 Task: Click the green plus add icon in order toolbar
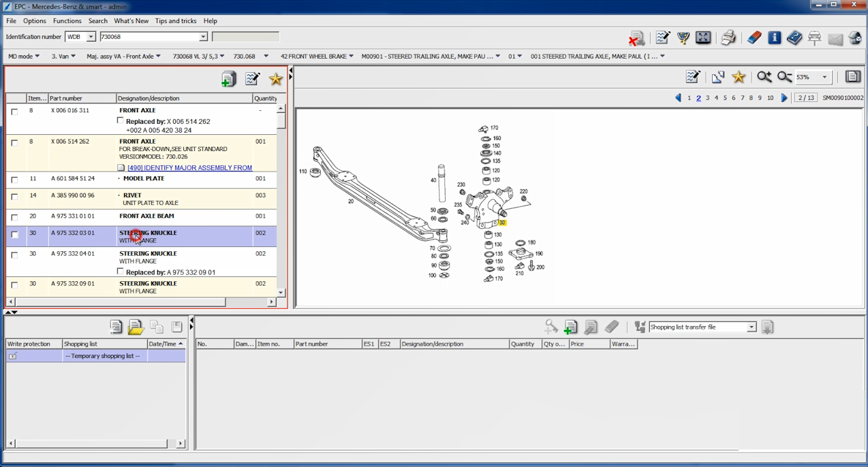[x=570, y=327]
